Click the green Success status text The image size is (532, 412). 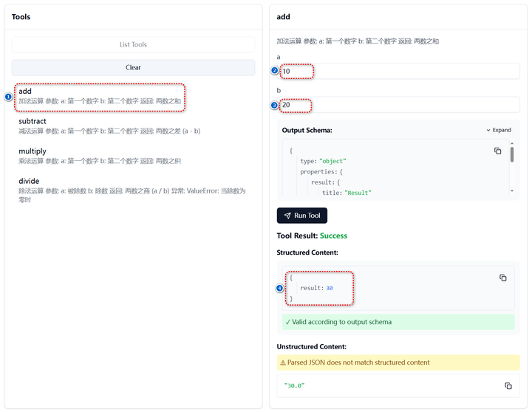click(333, 236)
